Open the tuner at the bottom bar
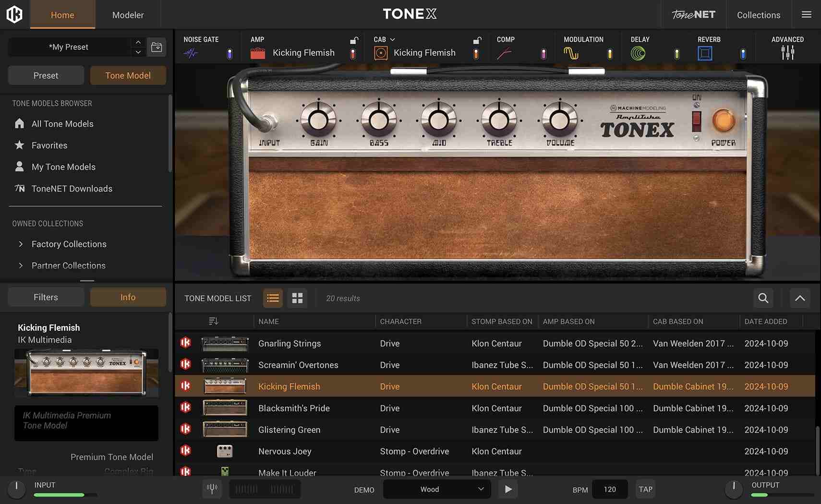The image size is (821, 504). point(212,489)
